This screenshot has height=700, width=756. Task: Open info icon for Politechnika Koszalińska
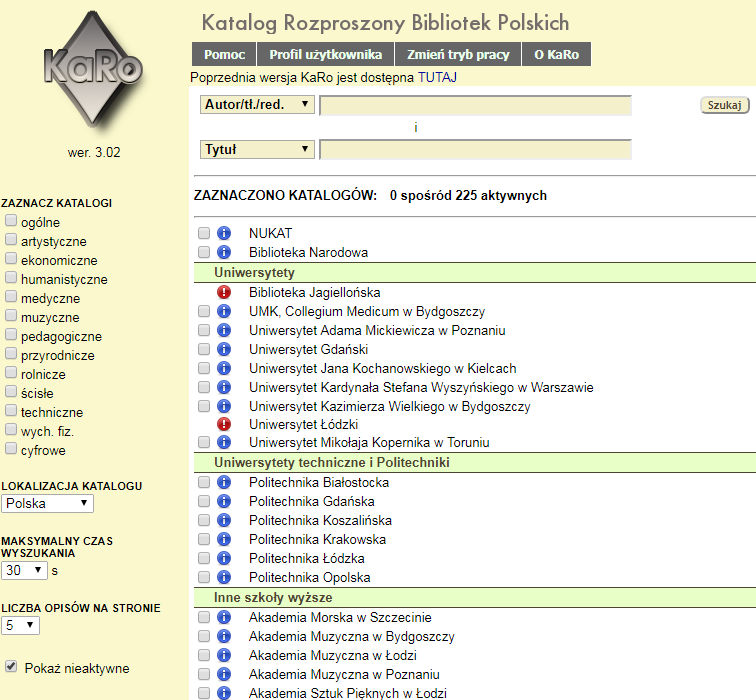224,520
